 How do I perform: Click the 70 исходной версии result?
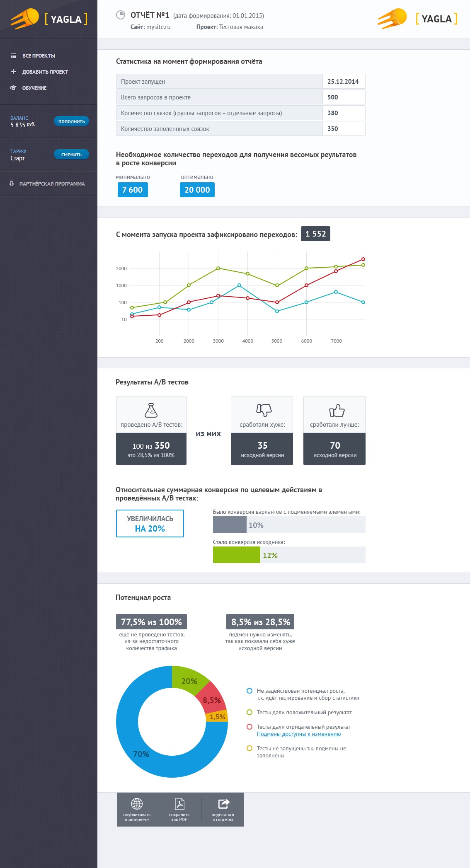tap(334, 449)
